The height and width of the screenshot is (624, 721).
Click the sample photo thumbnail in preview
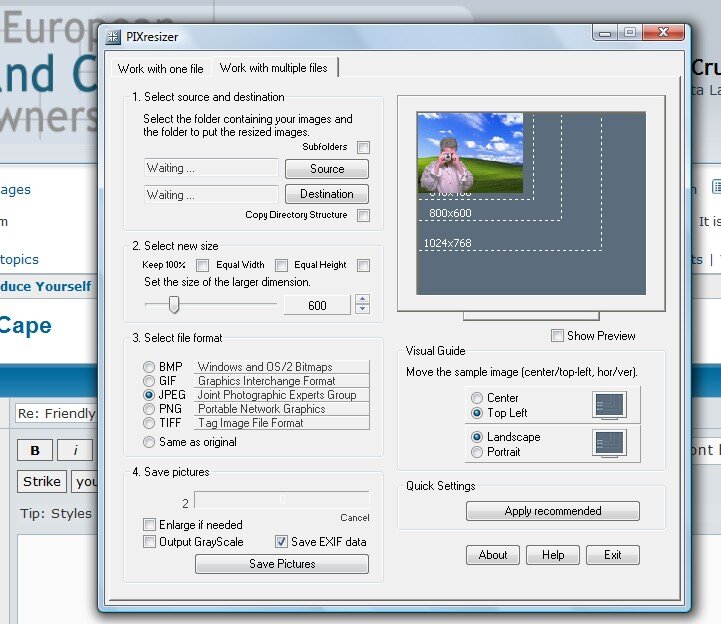click(470, 153)
